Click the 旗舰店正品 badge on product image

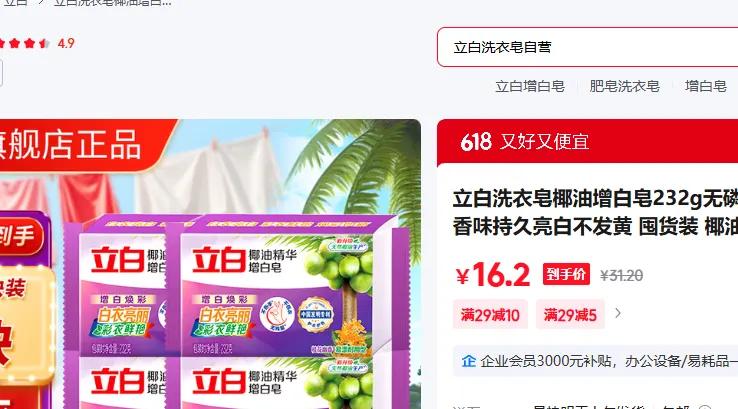coord(71,144)
